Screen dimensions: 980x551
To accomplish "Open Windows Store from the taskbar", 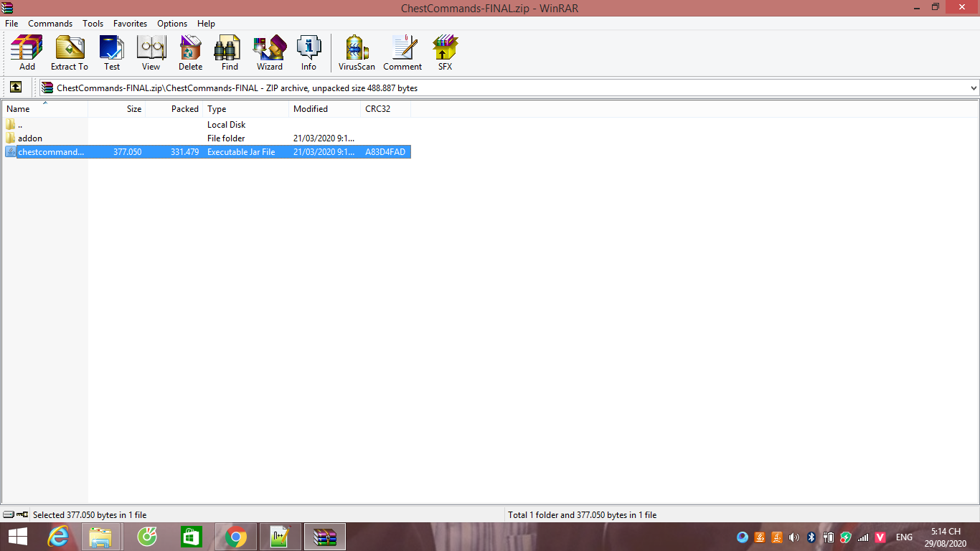I will click(x=191, y=537).
